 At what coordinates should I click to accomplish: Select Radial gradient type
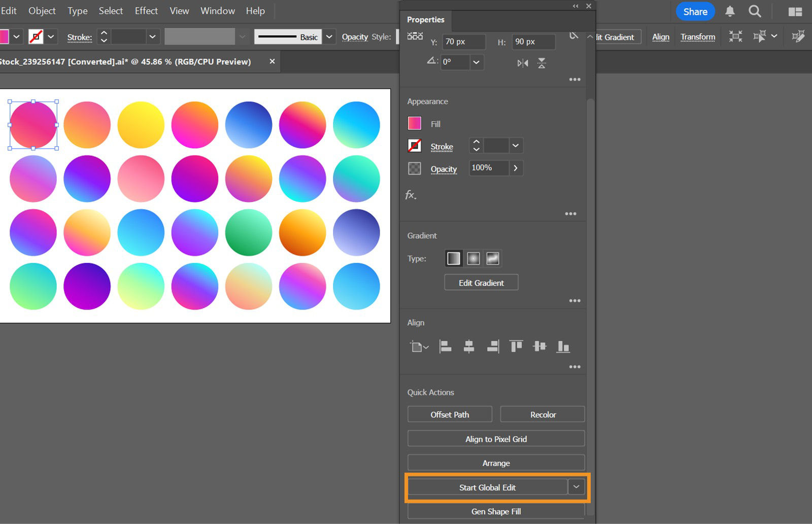pyautogui.click(x=473, y=259)
